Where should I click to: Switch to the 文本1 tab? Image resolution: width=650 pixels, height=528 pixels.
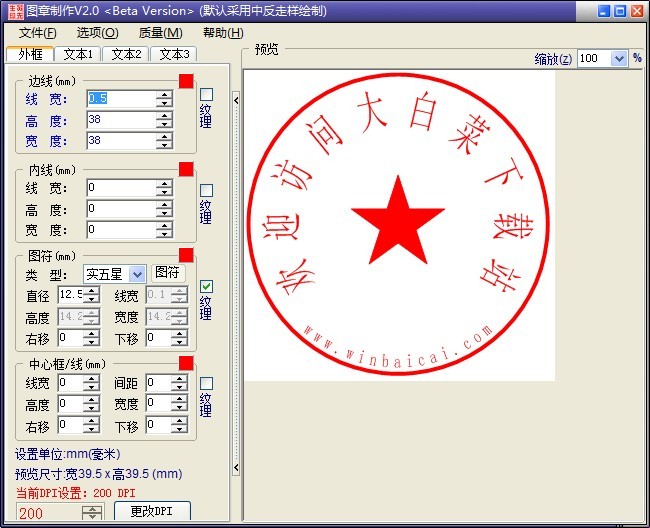pos(77,54)
